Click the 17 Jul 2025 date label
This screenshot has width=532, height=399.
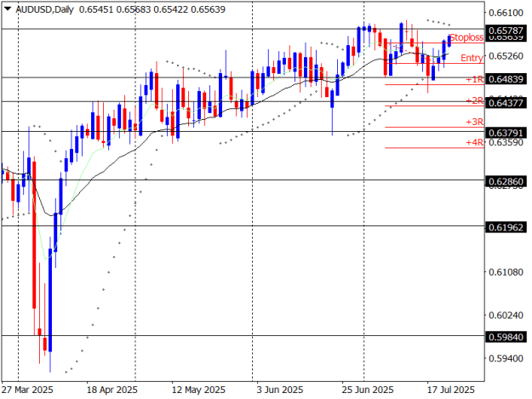click(450, 390)
